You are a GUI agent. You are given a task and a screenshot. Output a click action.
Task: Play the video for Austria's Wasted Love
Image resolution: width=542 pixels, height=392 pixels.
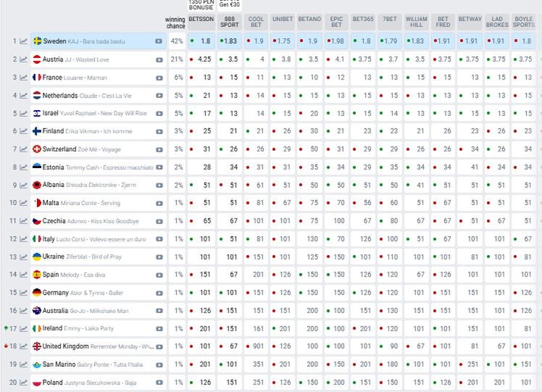[159, 60]
